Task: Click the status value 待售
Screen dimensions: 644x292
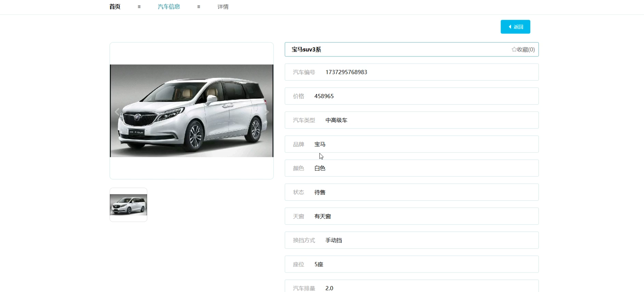Action: 320,193
